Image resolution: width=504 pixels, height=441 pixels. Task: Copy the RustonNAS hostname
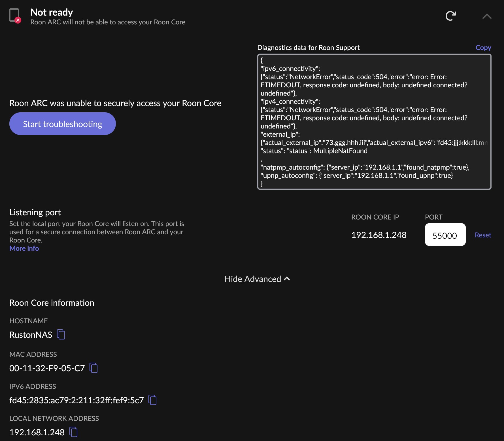pyautogui.click(x=61, y=334)
